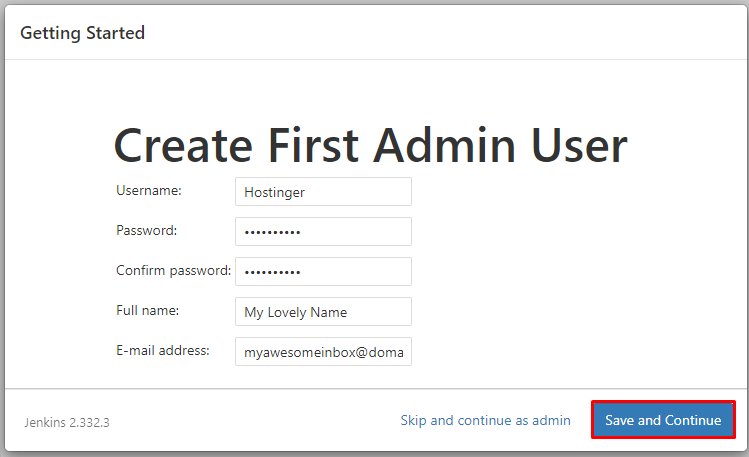This screenshot has width=749, height=457.
Task: Click the 'Confirm password:' label
Action: pyautogui.click(x=174, y=270)
